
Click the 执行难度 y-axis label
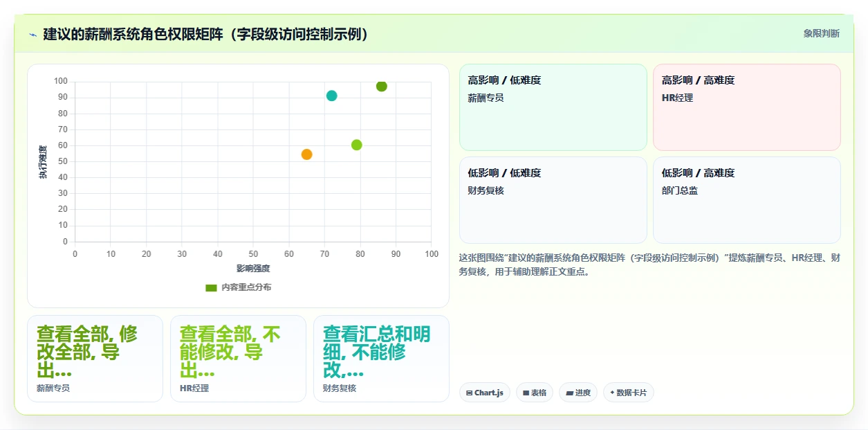pyautogui.click(x=43, y=162)
